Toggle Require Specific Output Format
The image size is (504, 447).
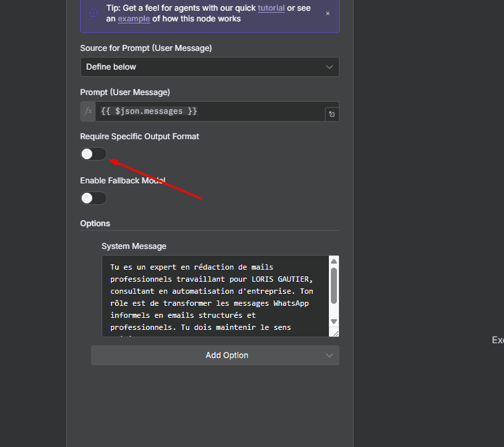point(93,154)
